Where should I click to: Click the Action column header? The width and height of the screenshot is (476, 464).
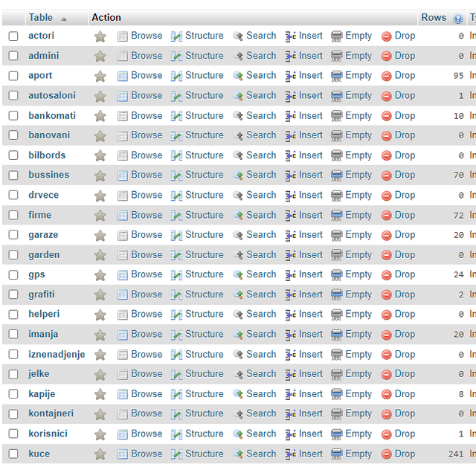point(106,18)
